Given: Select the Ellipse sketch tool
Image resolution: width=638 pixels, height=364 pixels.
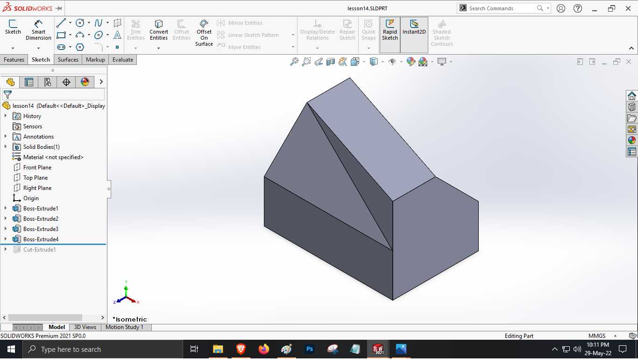Looking at the screenshot, I should click(x=99, y=35).
